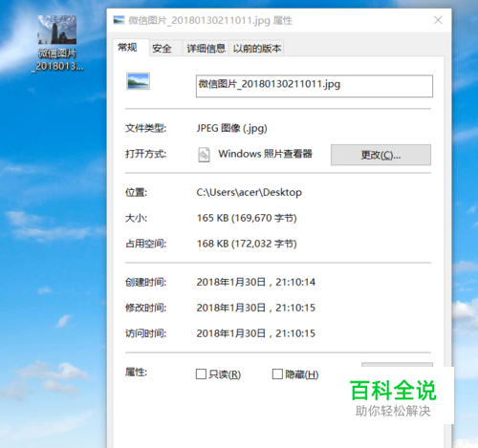This screenshot has height=448, width=478.
Task: Click the 占用空间: label
Action: coord(145,244)
